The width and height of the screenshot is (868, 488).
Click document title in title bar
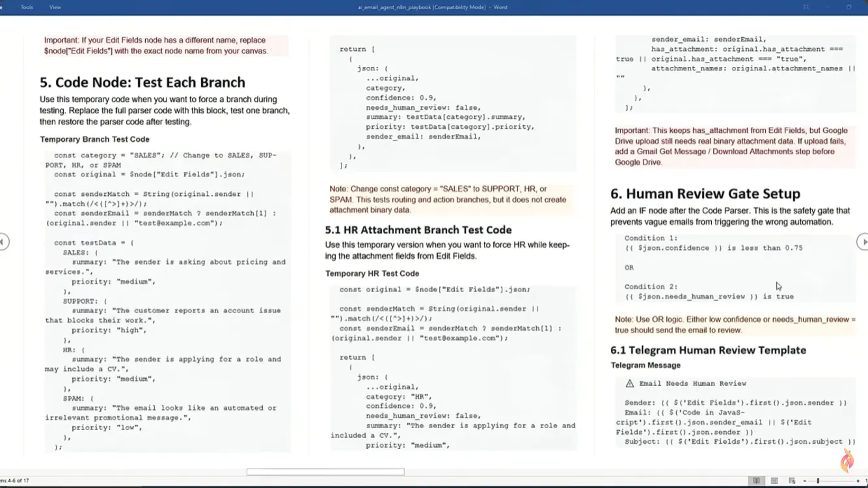pos(432,7)
